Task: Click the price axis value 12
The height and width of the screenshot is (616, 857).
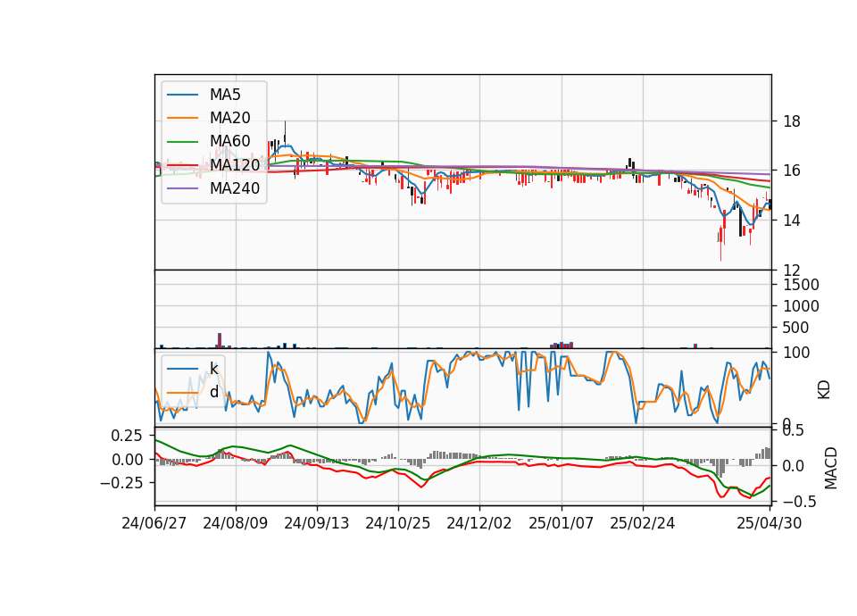Action: coord(792,270)
